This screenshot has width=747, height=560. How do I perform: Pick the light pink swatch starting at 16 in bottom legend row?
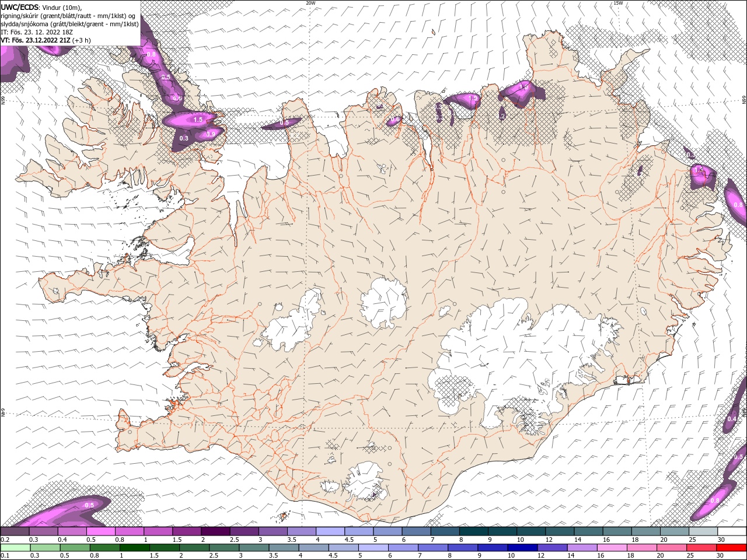coord(613,548)
